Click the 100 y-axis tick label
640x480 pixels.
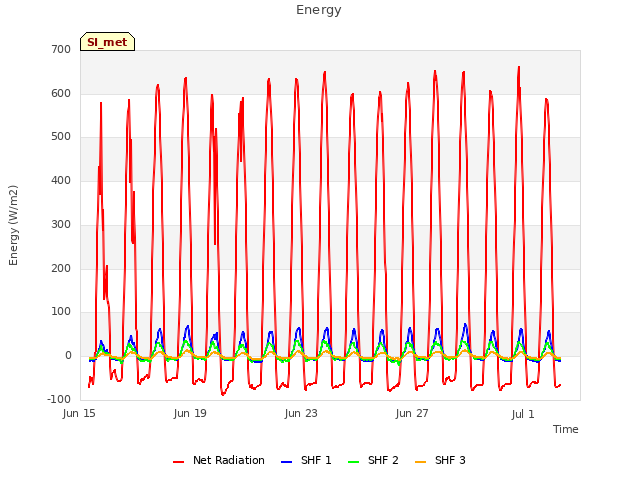pos(61,312)
